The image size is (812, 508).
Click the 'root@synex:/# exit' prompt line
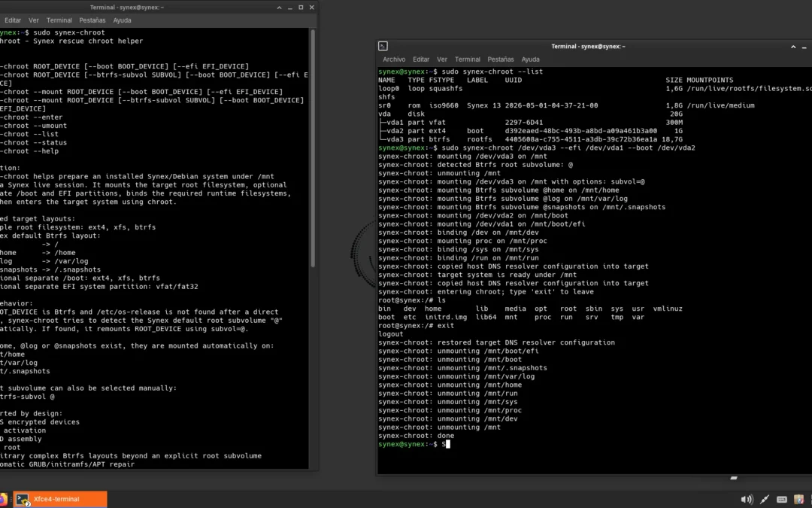tap(416, 326)
